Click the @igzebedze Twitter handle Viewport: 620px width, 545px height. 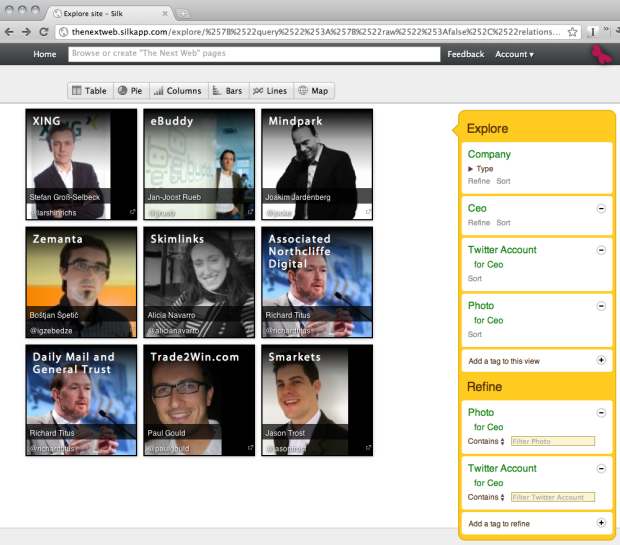coord(51,331)
